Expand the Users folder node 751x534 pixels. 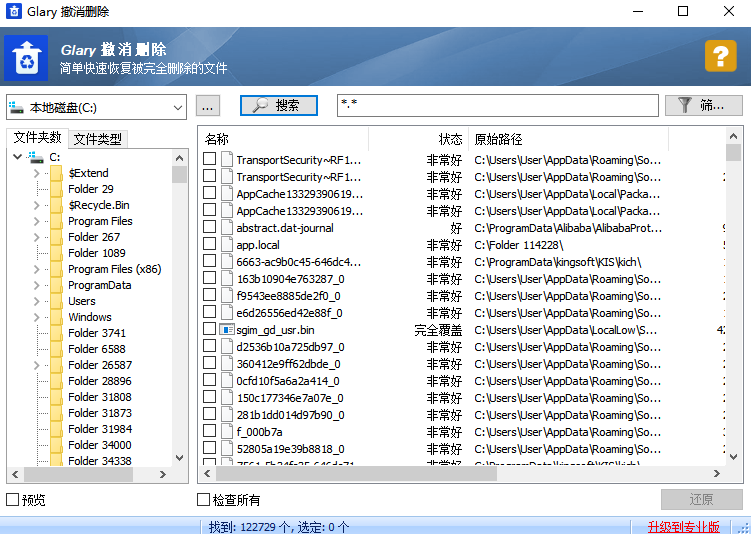pyautogui.click(x=36, y=301)
